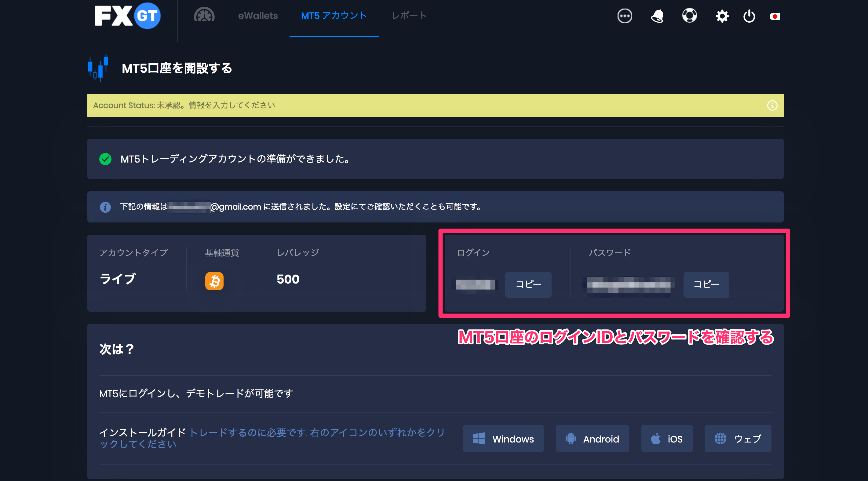Click the candlestick chart icon by the heading
The width and height of the screenshot is (868, 481).
(98, 68)
